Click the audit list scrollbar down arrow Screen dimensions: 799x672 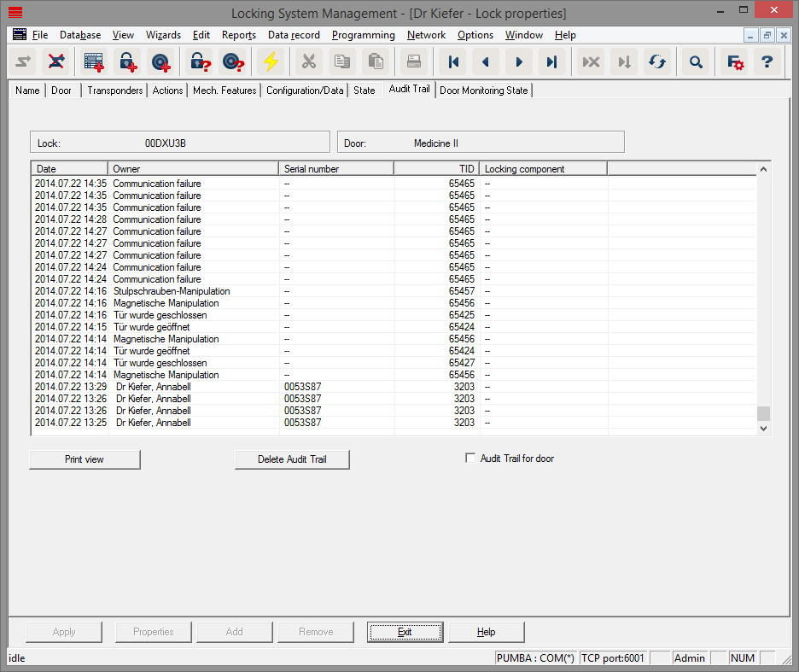[762, 427]
